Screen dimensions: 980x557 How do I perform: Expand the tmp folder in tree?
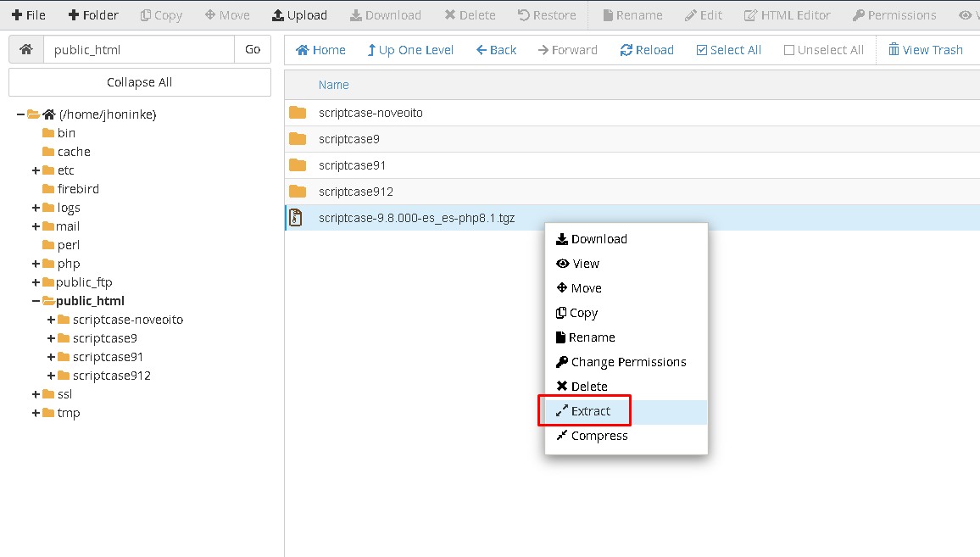(36, 413)
